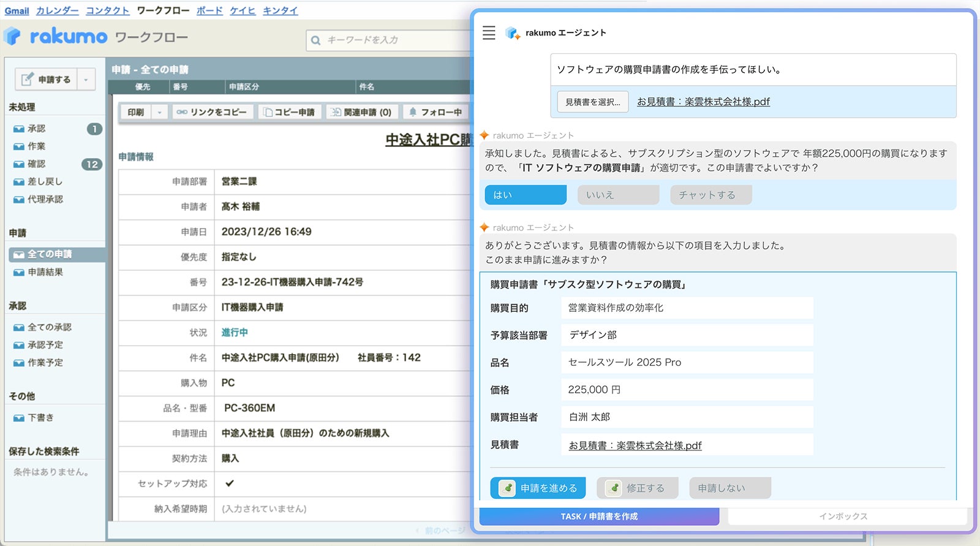The height and width of the screenshot is (546, 980).
Task: Click the コピー申請 toolbar button
Action: coord(289,112)
